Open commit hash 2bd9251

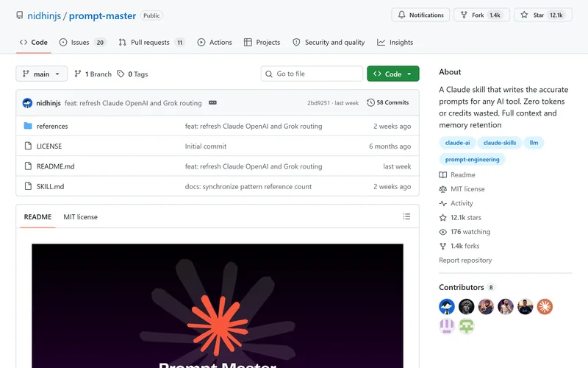[318, 103]
